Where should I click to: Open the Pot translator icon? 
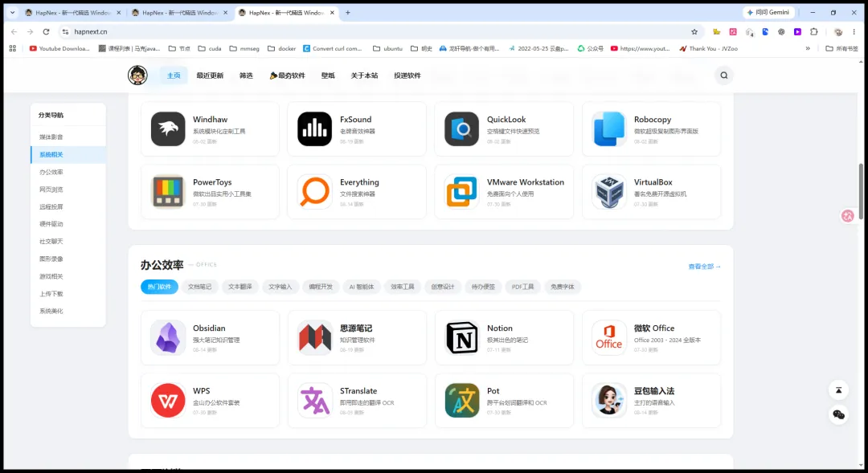point(461,400)
